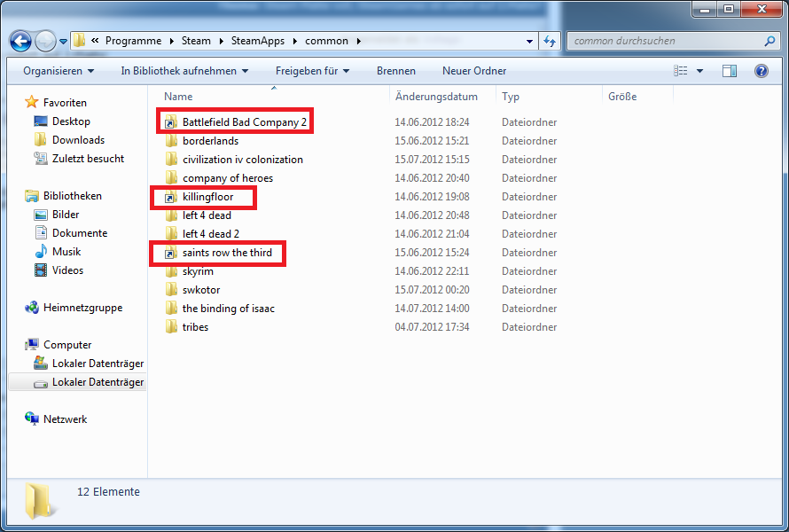The height and width of the screenshot is (532, 789).
Task: Select the Favoriten star icon
Action: click(x=32, y=102)
